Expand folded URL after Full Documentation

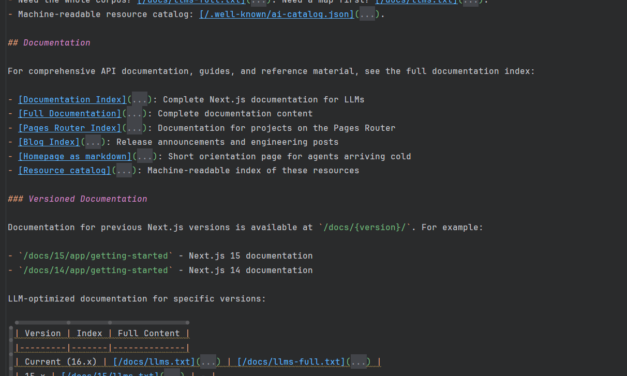point(134,114)
